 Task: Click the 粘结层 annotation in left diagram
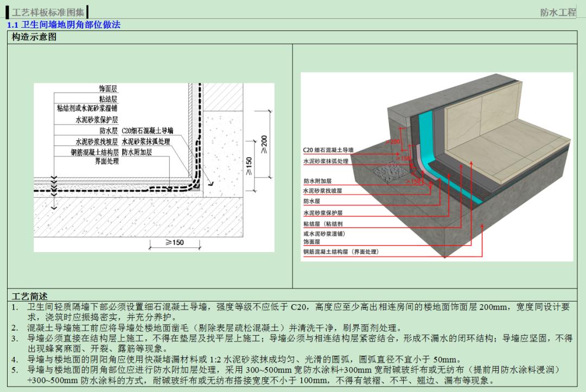(110, 100)
